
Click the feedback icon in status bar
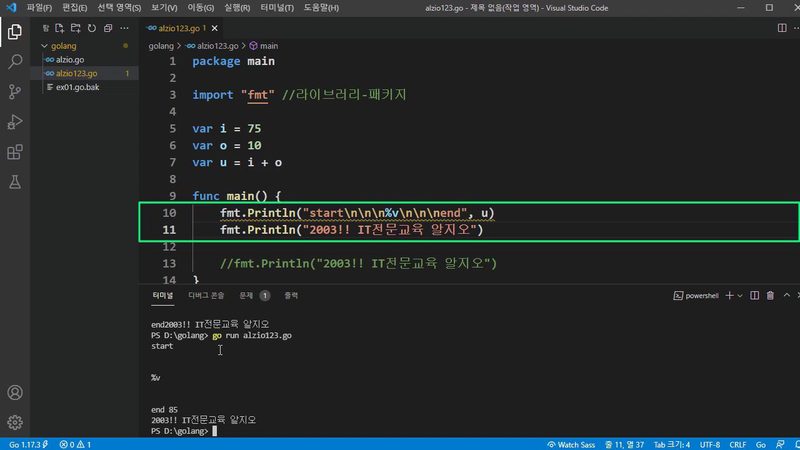(780, 444)
